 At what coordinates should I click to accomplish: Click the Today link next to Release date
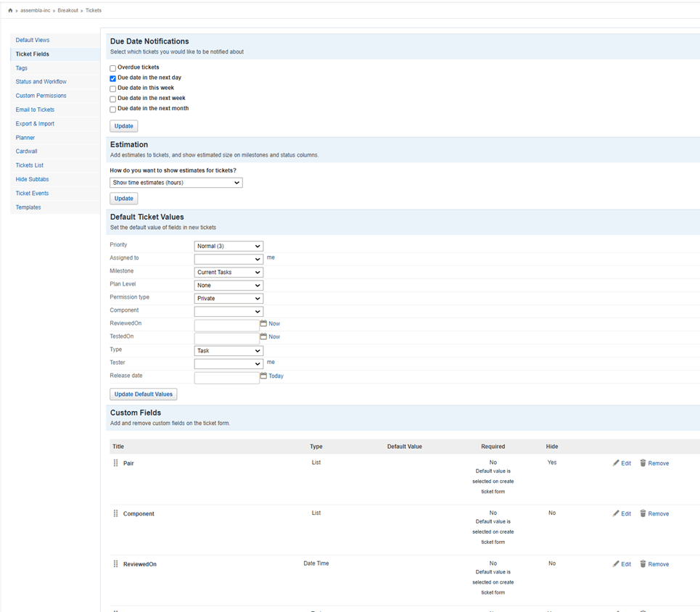(x=276, y=376)
